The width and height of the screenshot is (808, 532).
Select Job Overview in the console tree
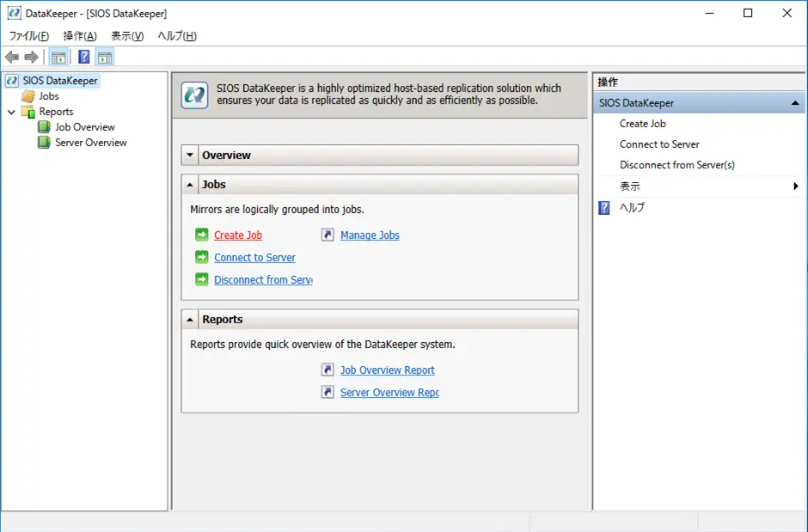click(x=85, y=127)
